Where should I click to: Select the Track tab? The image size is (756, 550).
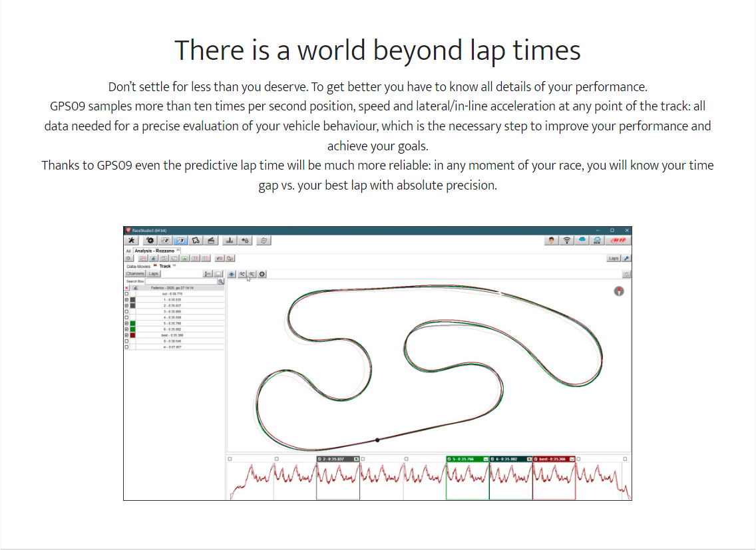click(165, 266)
